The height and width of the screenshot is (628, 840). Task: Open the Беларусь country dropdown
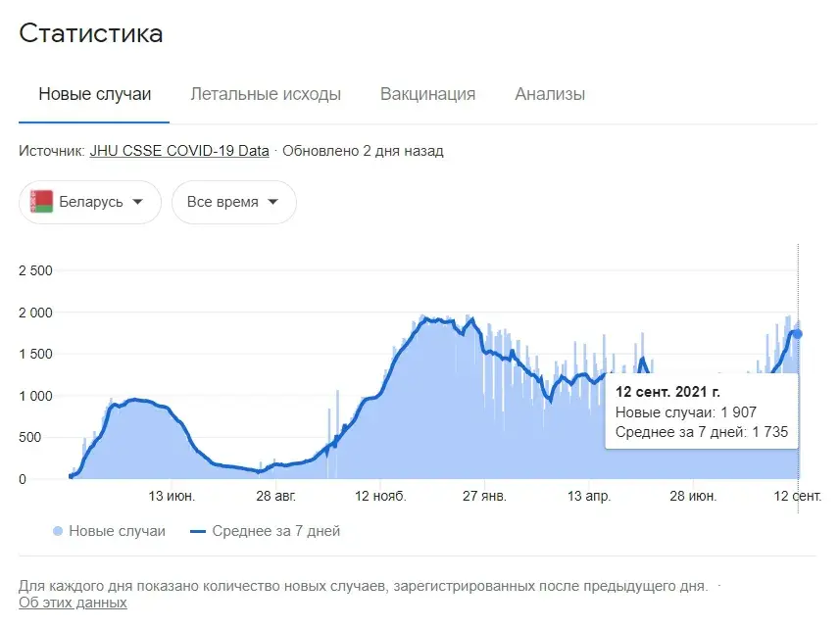point(90,202)
